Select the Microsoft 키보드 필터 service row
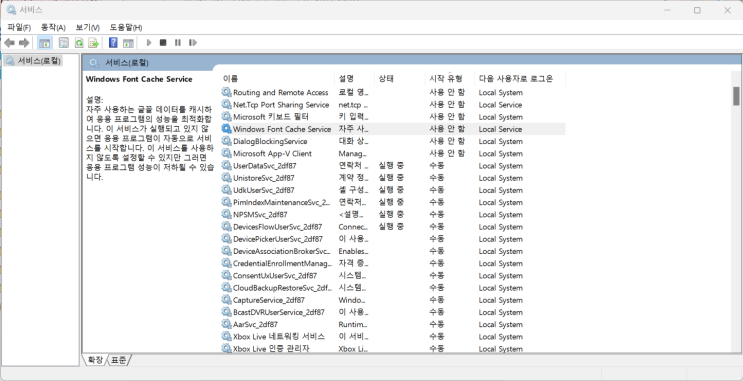The width and height of the screenshot is (743, 381). pos(393,117)
